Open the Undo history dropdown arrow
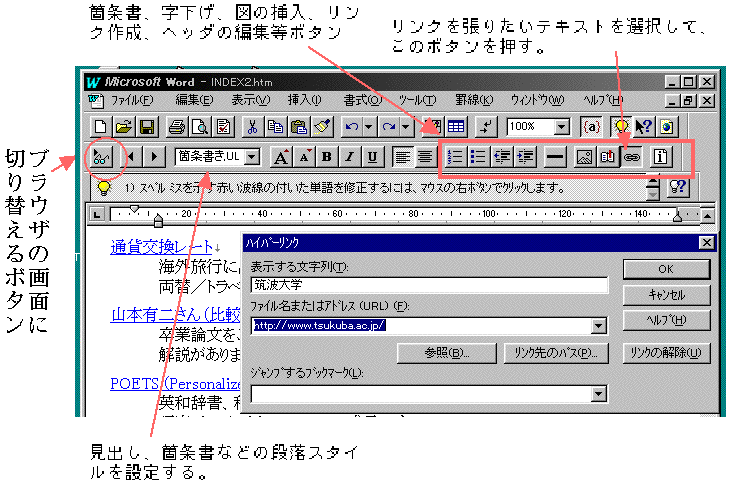The height and width of the screenshot is (486, 735). point(369,127)
